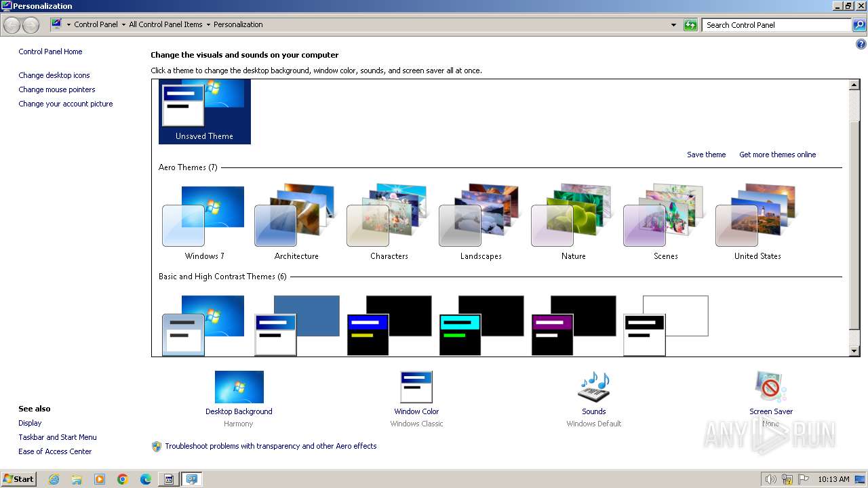Viewport: 868px width, 488px height.
Task: Click the Screen Saver link text
Action: tap(771, 411)
